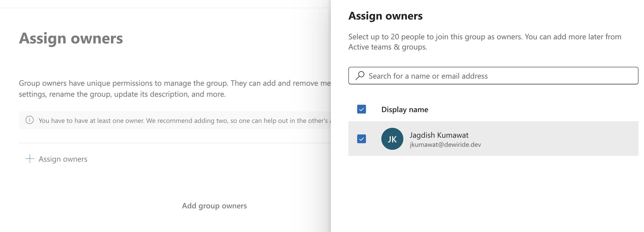Click the 'Select up to 20 people' description text
644x232 pixels.
click(485, 42)
